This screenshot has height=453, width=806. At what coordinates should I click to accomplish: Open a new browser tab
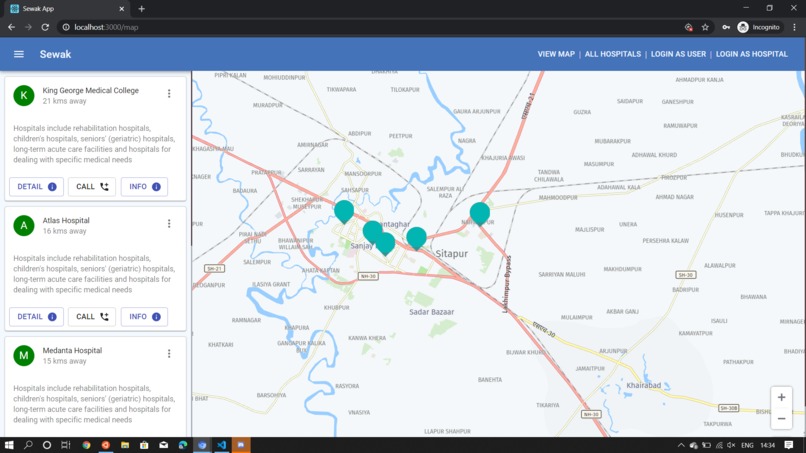pos(141,9)
